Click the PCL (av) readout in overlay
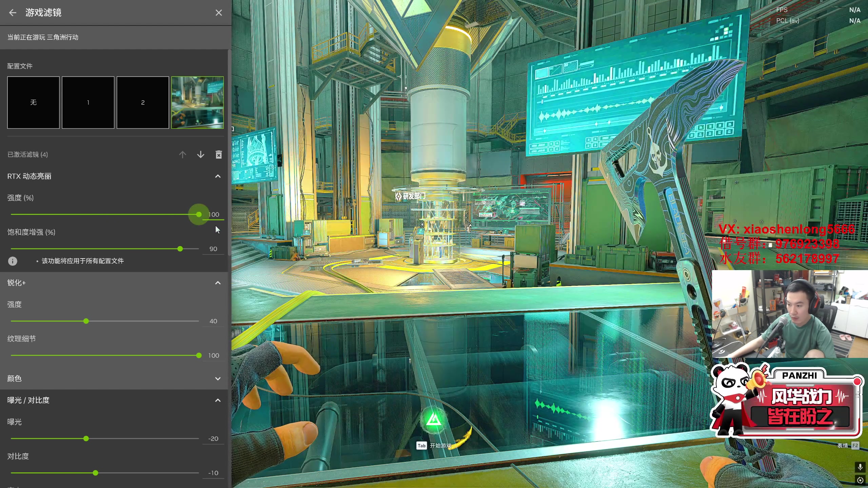 [788, 21]
